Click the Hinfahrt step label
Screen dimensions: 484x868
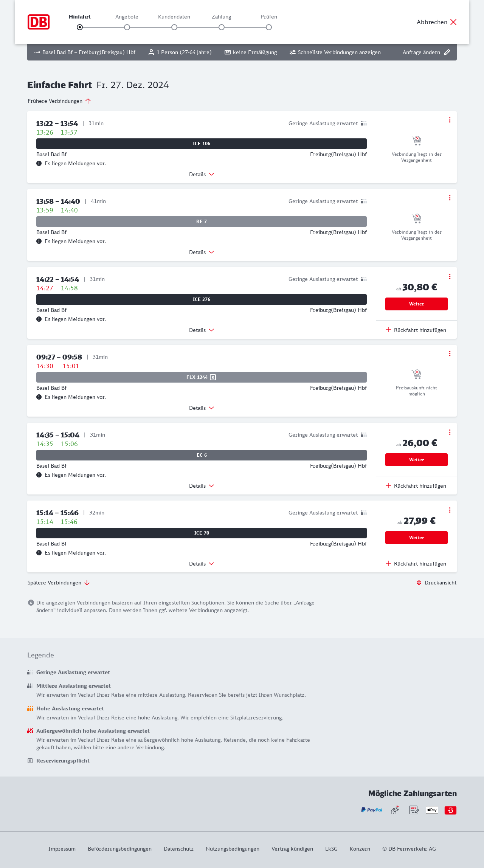(80, 17)
